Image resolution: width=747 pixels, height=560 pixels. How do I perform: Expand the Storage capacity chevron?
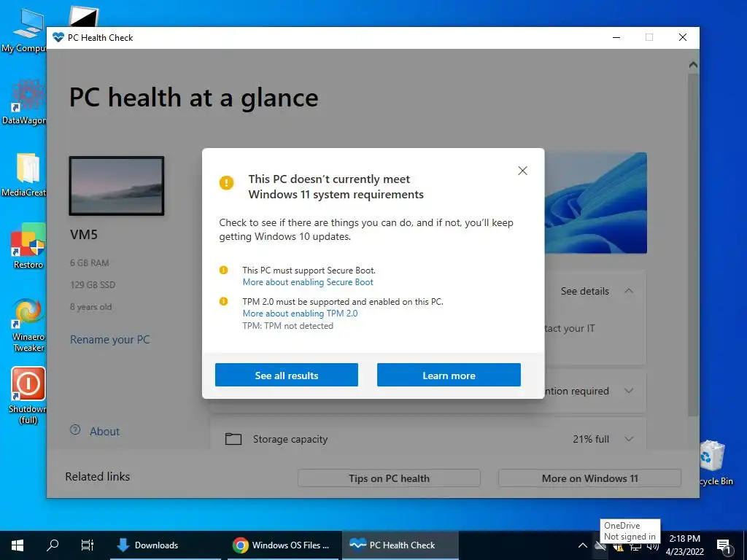pyautogui.click(x=629, y=439)
